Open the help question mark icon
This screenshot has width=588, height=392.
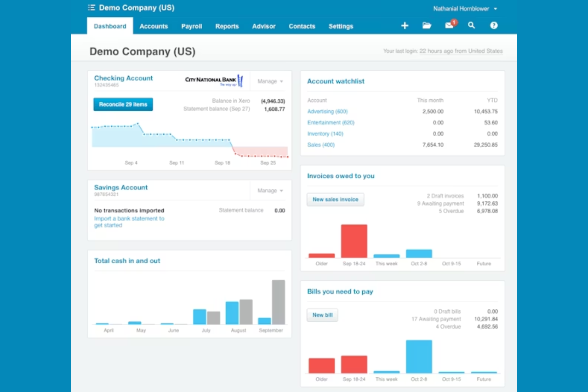[493, 25]
